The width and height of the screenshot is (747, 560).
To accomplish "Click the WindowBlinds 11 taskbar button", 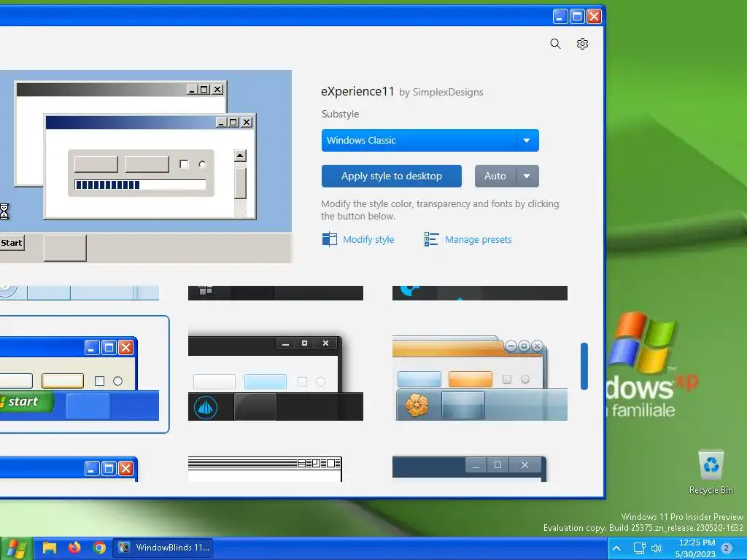I will tap(163, 548).
